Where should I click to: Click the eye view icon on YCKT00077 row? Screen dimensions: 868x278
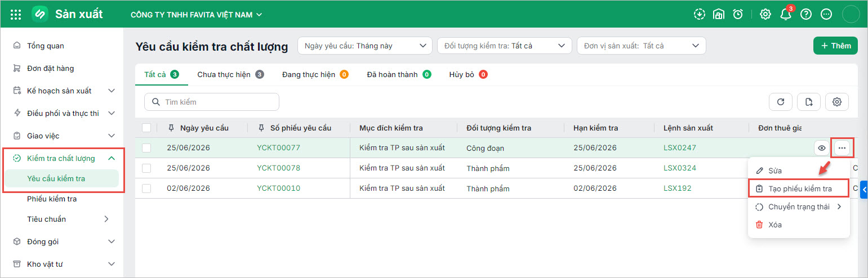coord(822,148)
